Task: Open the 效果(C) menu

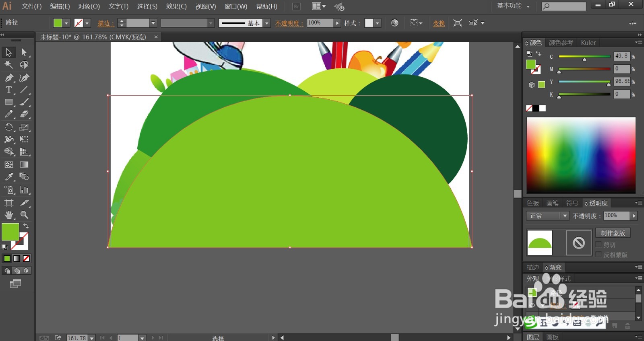Action: click(176, 6)
